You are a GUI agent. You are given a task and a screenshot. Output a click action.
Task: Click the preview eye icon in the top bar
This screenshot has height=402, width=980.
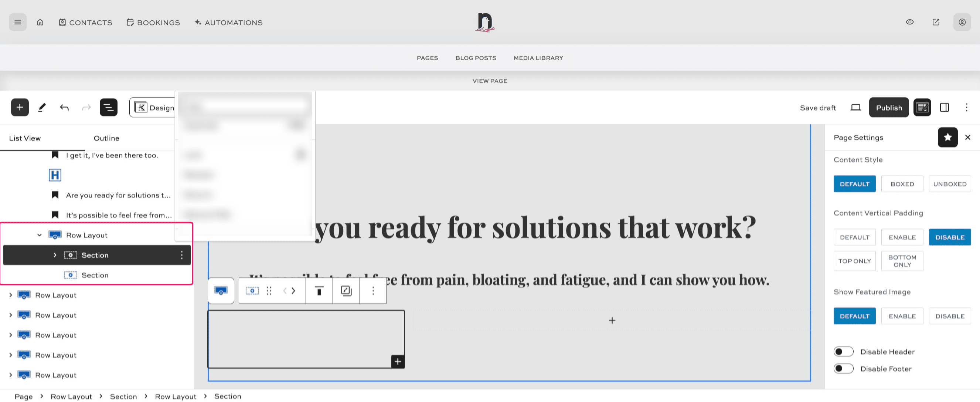pyautogui.click(x=910, y=22)
